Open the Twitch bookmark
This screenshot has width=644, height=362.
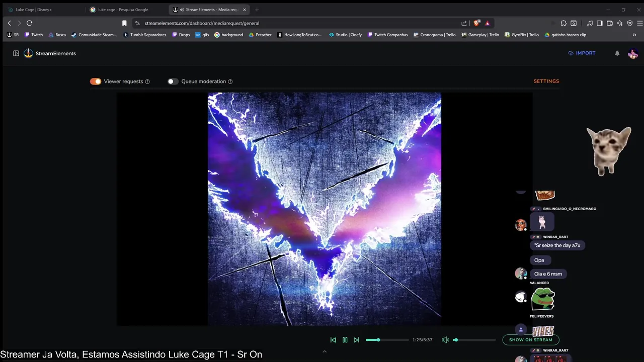point(34,35)
